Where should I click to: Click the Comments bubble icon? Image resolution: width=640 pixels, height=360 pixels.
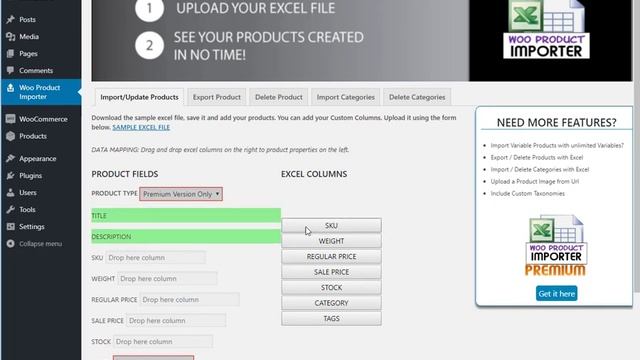11,71
